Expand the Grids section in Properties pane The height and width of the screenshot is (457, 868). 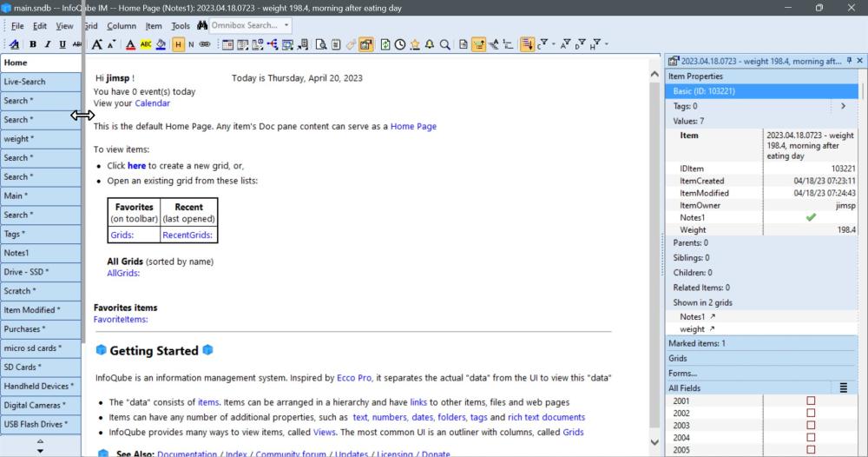coord(761,359)
